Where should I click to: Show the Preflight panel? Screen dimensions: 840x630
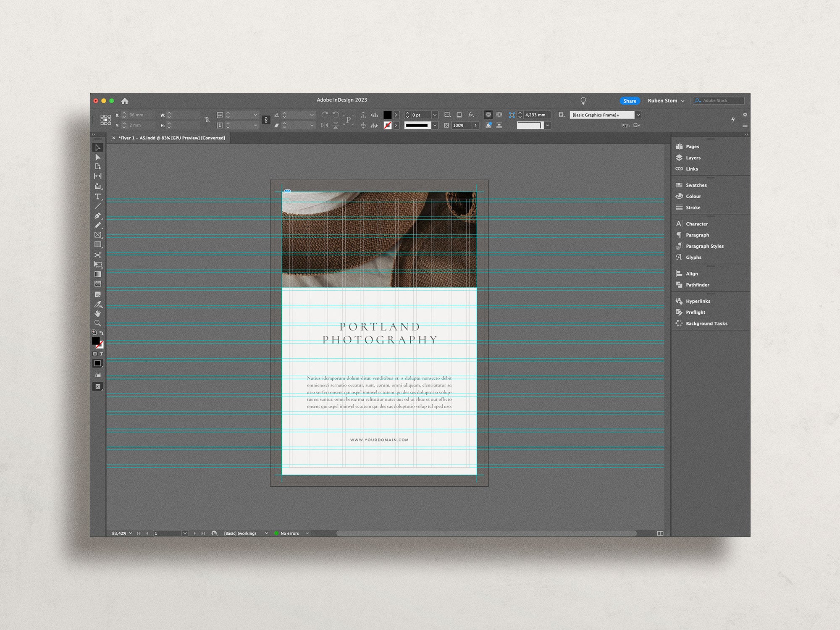pos(696,312)
